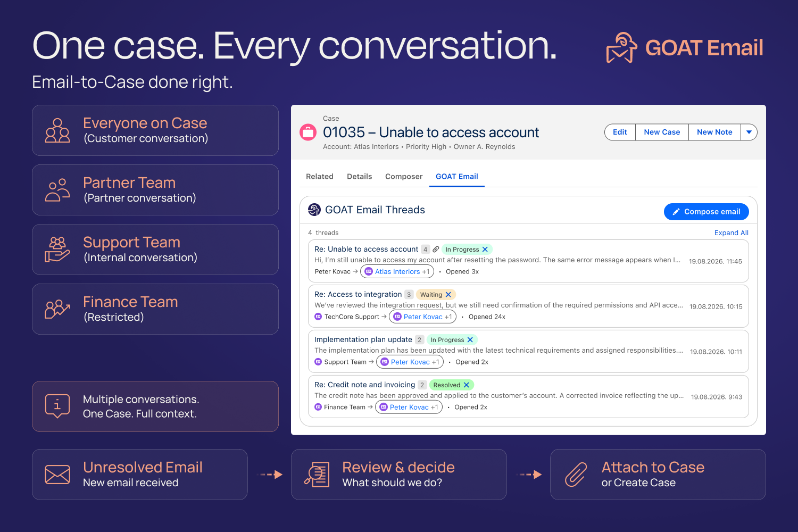
Task: Click the red case briefcase icon
Action: pos(308,132)
